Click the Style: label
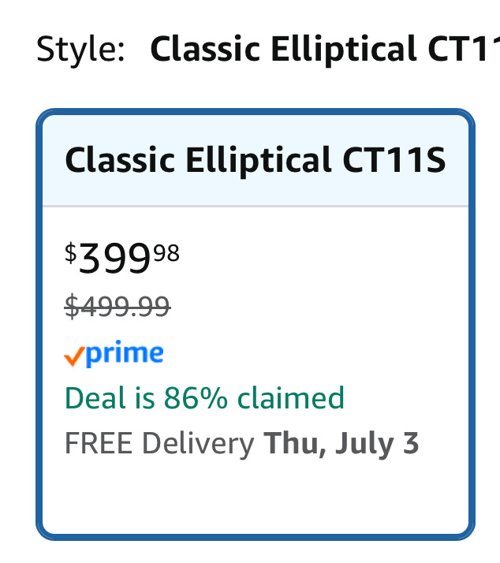Screen dimensions: 500x563 point(81,50)
